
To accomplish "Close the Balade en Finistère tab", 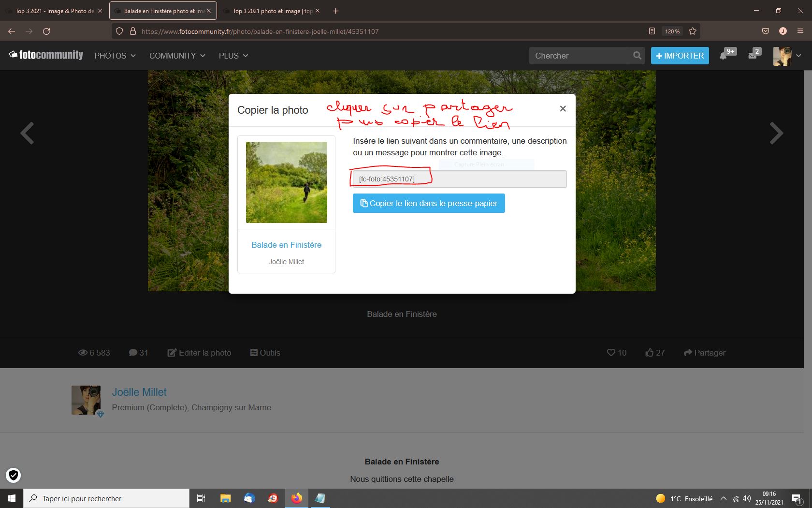I will 209,11.
